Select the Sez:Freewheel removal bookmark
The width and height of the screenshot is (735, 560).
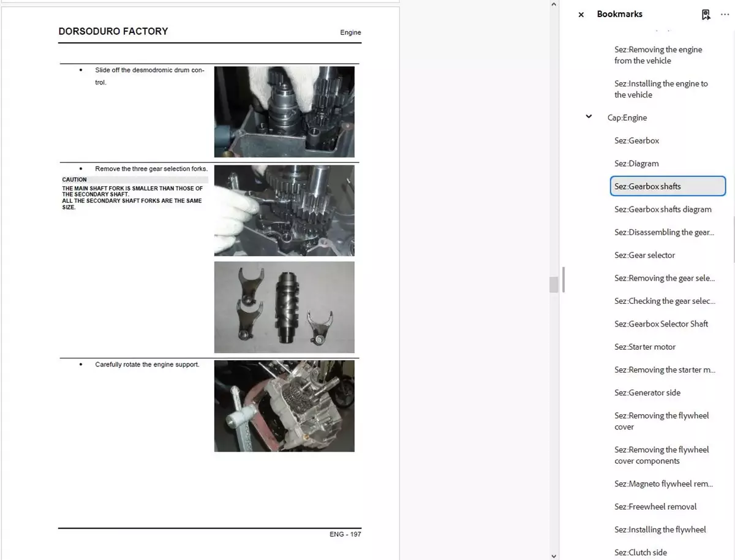[655, 507]
